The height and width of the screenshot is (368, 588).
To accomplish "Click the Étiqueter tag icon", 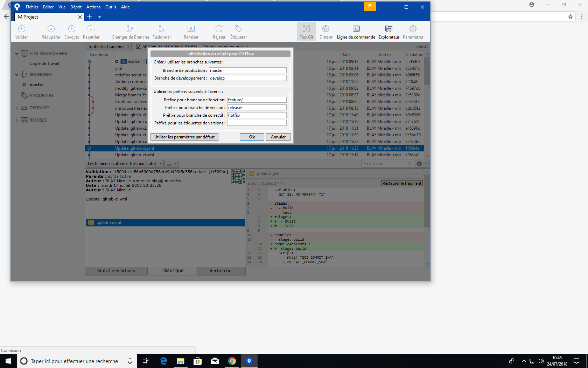I will click(238, 29).
